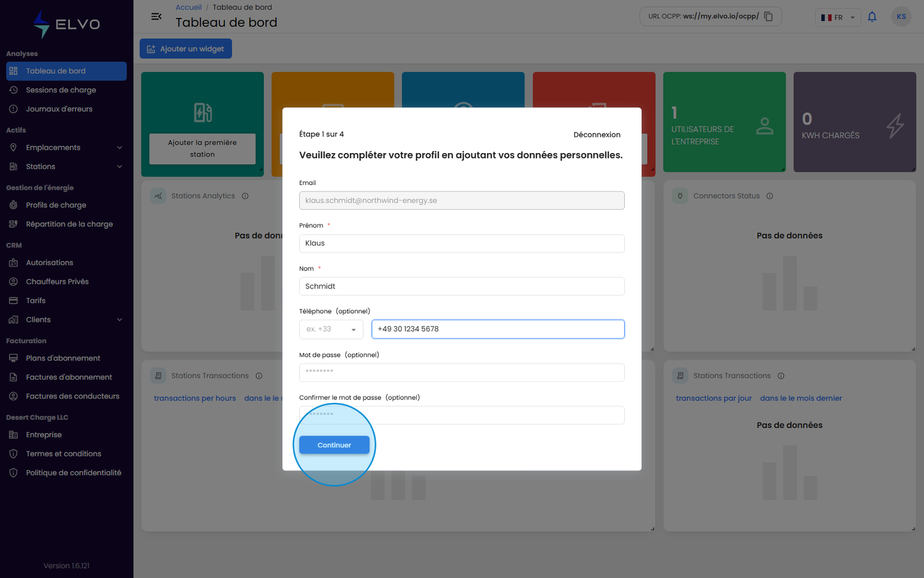Screen dimensions: 924x578
Task: Click the Accueil breadcrumb link
Action: coord(189,8)
